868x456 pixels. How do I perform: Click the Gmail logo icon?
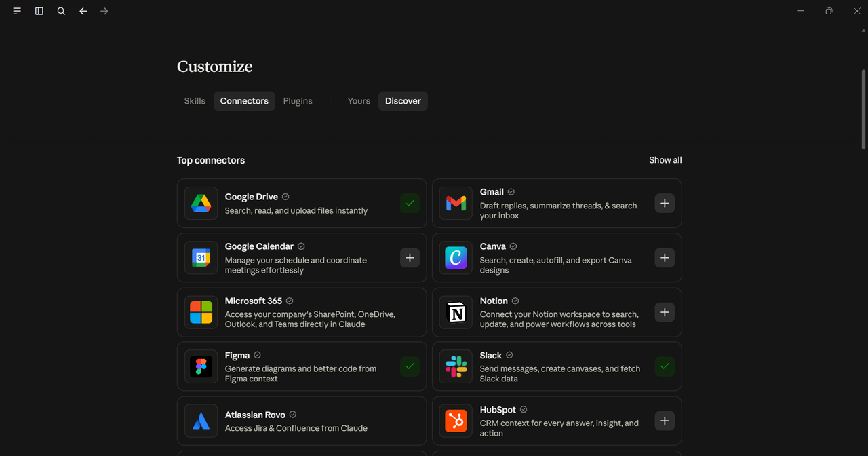click(x=456, y=204)
